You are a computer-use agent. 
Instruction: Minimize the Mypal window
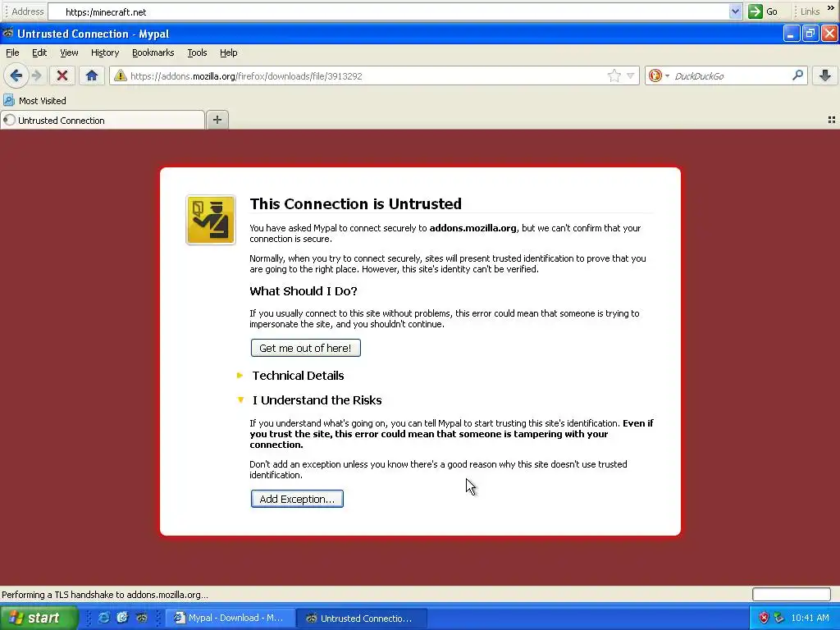[x=792, y=33]
